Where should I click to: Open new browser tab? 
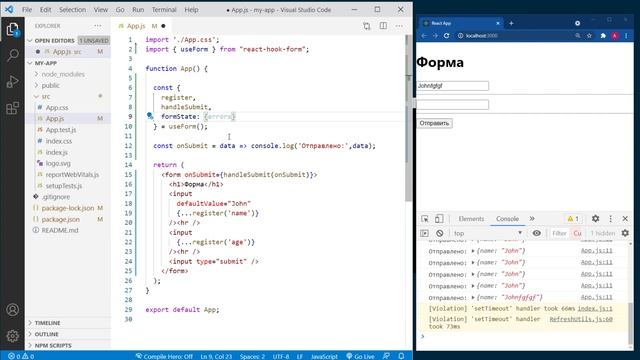(x=511, y=23)
